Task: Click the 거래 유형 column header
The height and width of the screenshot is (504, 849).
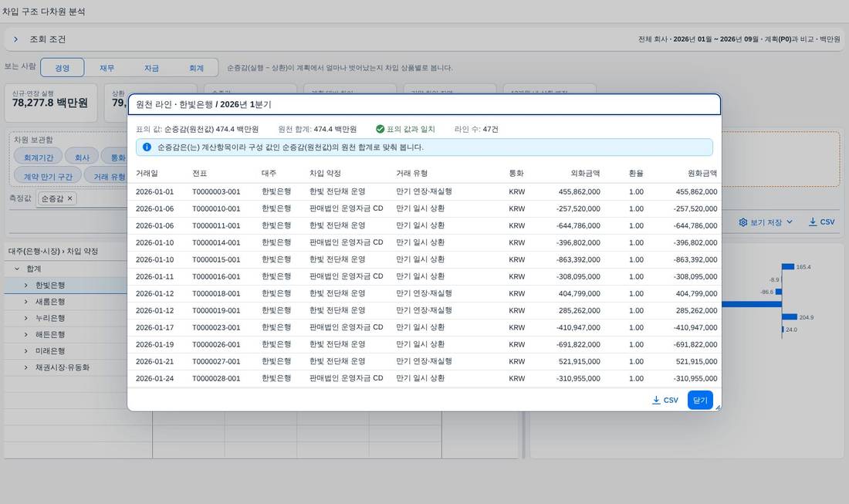Action: pos(411,173)
